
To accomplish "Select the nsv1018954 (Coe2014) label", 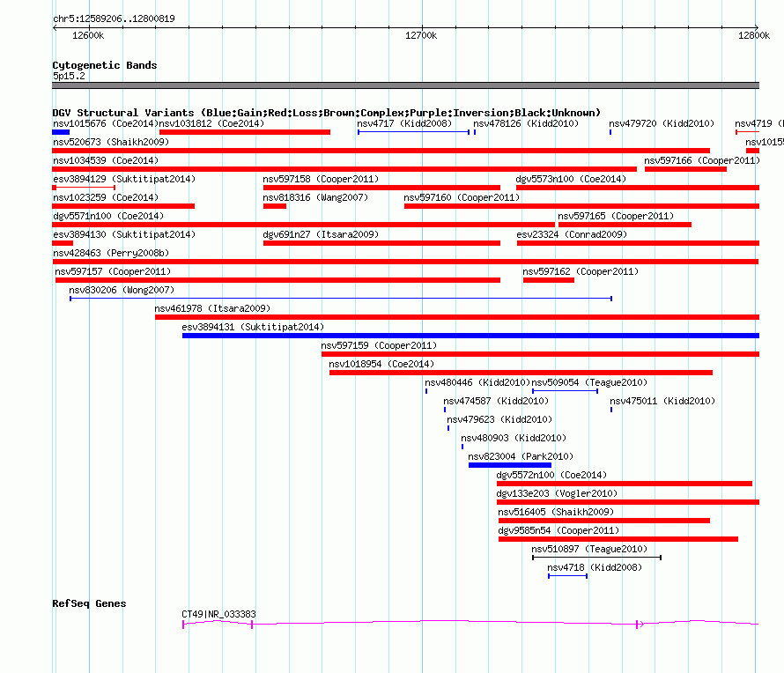I will tap(381, 364).
